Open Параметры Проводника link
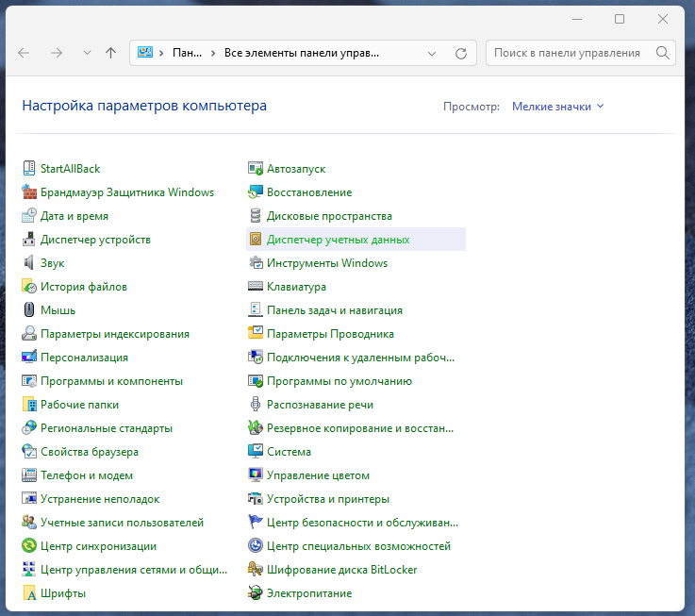695x616 pixels. 330,334
